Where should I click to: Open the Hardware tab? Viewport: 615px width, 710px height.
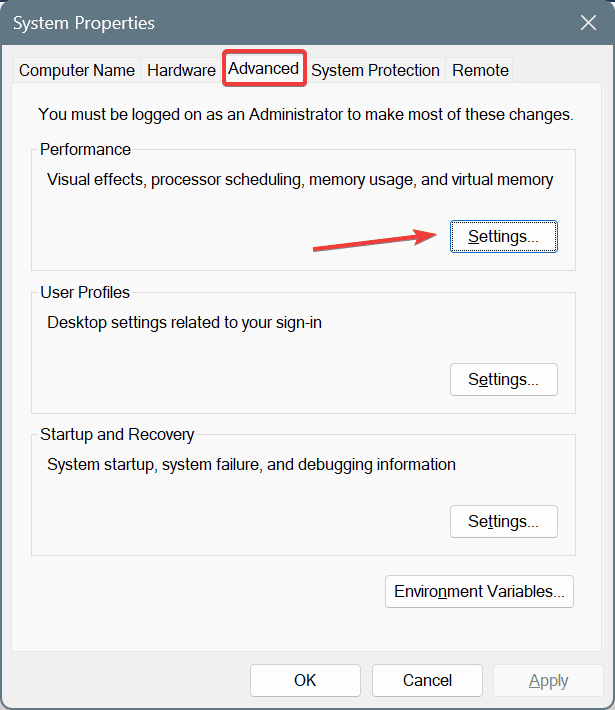pyautogui.click(x=181, y=70)
